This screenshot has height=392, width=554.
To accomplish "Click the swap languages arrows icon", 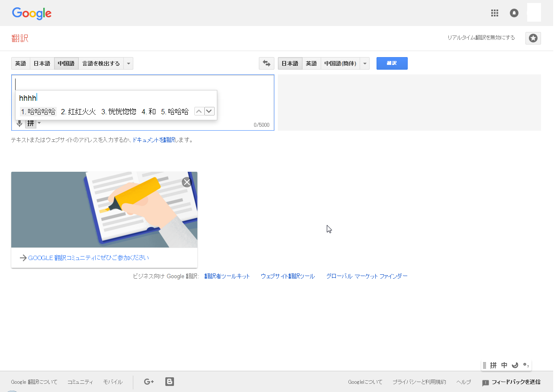I will (266, 63).
